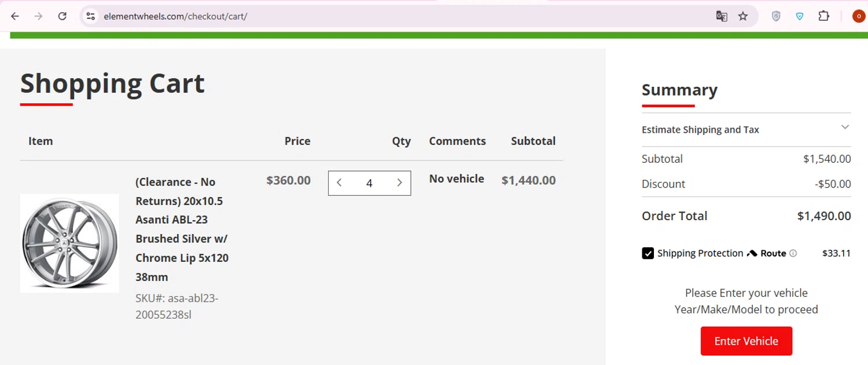868x365 pixels.
Task: Increase wheel quantity with right arrow
Action: (x=399, y=183)
